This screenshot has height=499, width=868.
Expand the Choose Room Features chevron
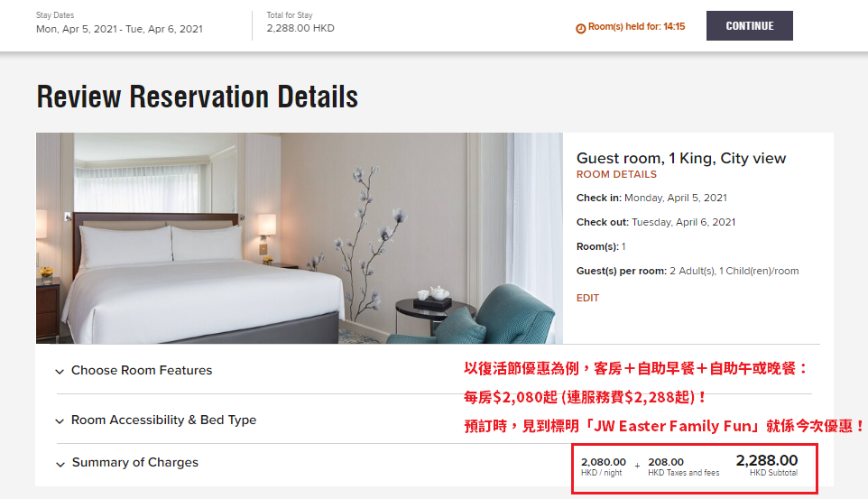[60, 371]
